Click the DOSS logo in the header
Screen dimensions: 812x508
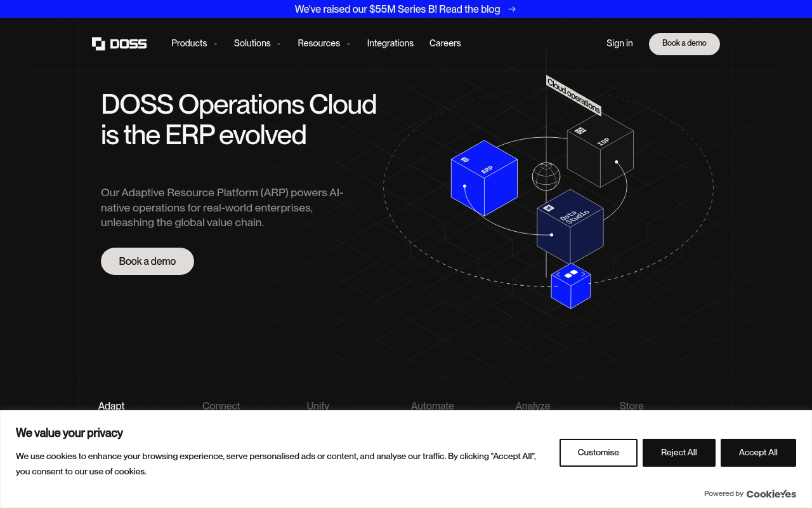(x=119, y=43)
